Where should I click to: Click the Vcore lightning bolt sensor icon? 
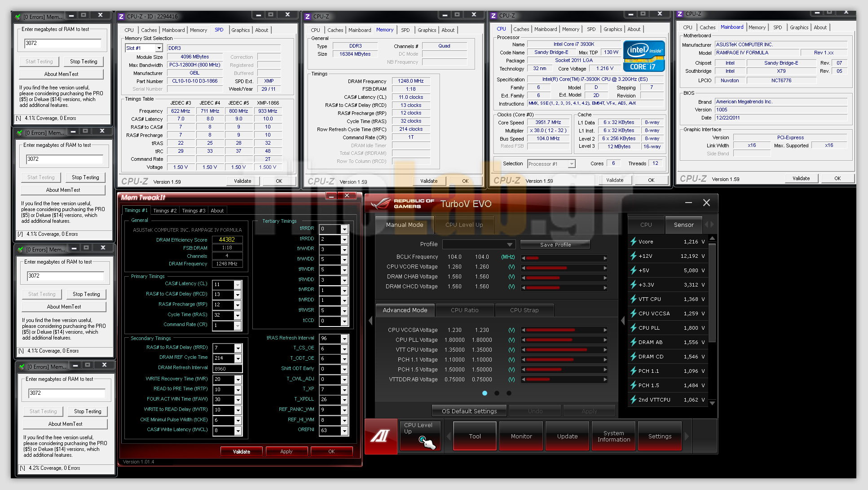point(633,242)
